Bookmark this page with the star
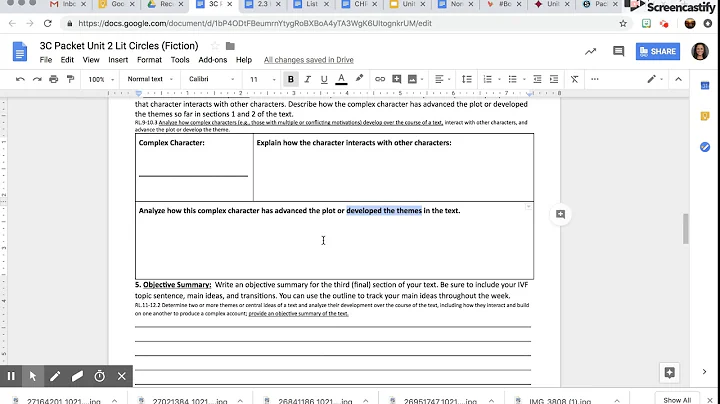Screen dimensions: 720x404 point(623,23)
